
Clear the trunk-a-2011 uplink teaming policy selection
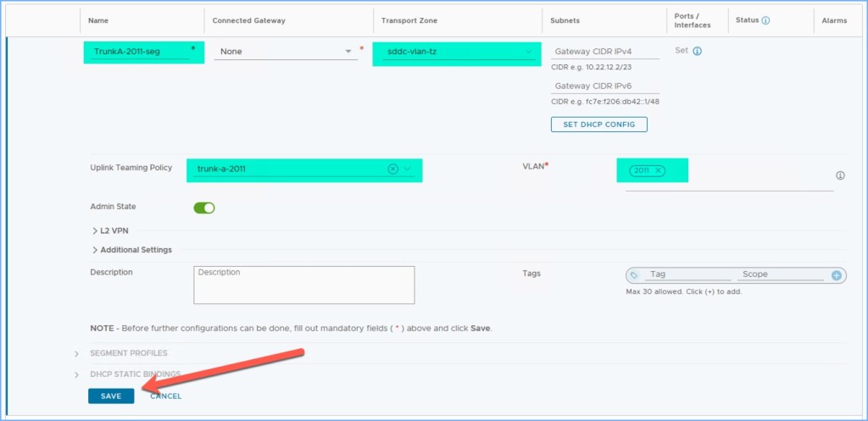pyautogui.click(x=392, y=169)
